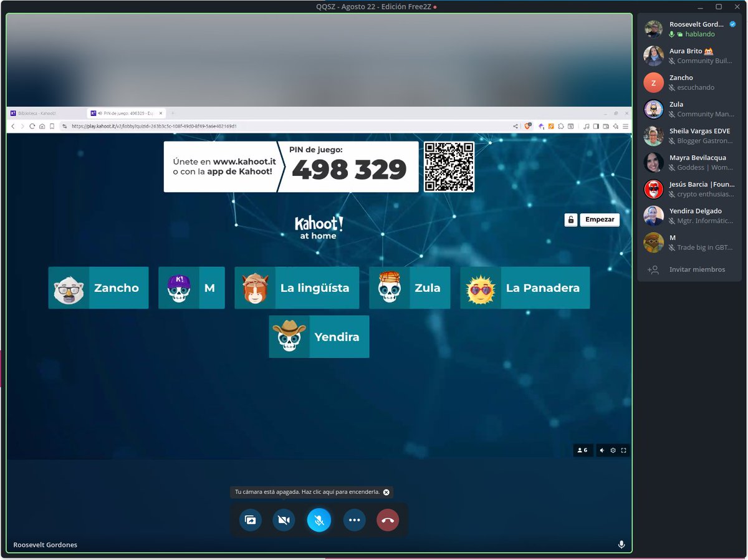This screenshot has height=560, width=748.
Task: Toggle the browser sidebar panel icon
Action: (x=596, y=126)
